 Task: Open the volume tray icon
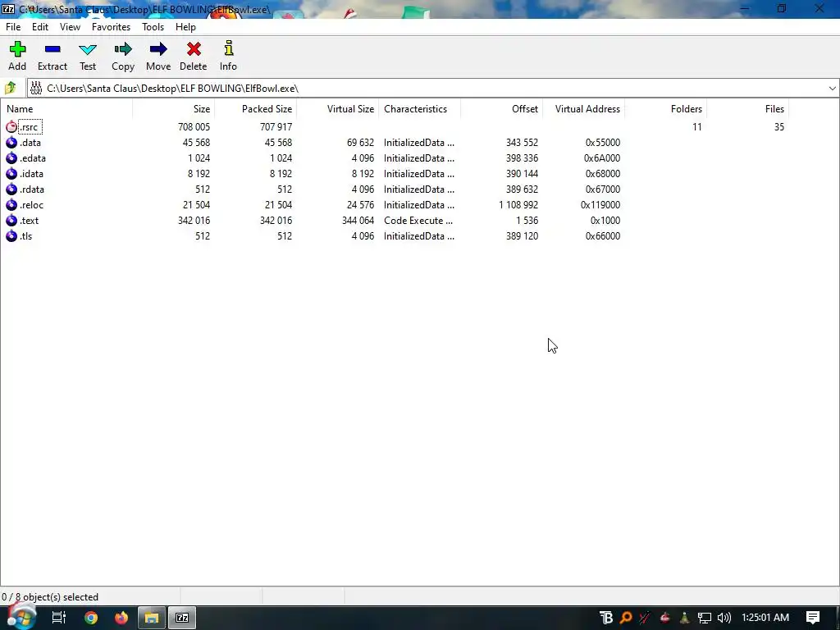724,618
